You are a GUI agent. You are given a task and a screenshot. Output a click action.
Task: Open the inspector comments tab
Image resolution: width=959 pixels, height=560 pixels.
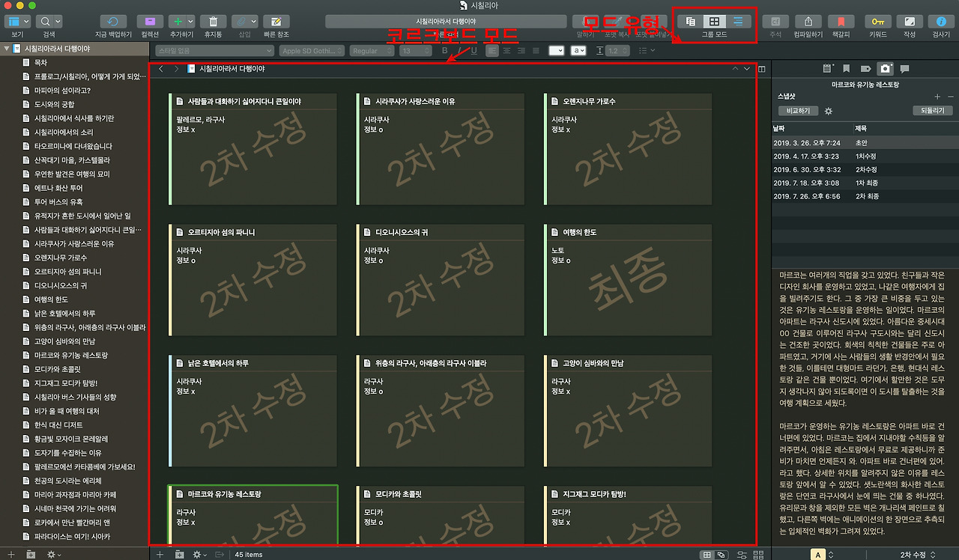click(x=905, y=69)
